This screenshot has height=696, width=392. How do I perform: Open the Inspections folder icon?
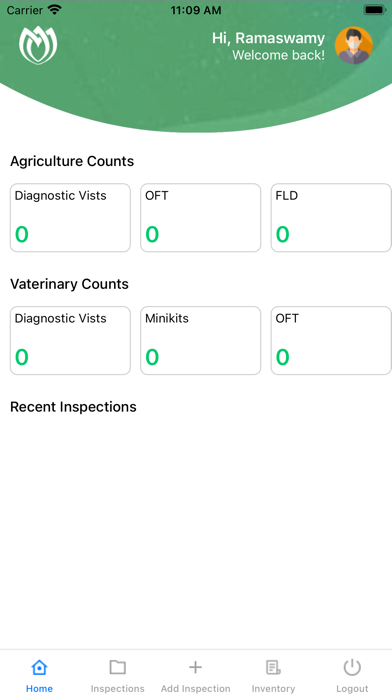tap(118, 667)
